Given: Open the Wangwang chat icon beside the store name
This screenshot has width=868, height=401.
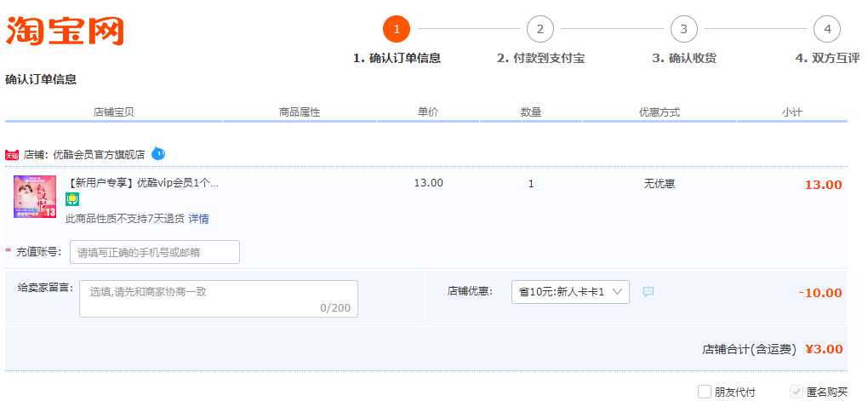Looking at the screenshot, I should [158, 153].
